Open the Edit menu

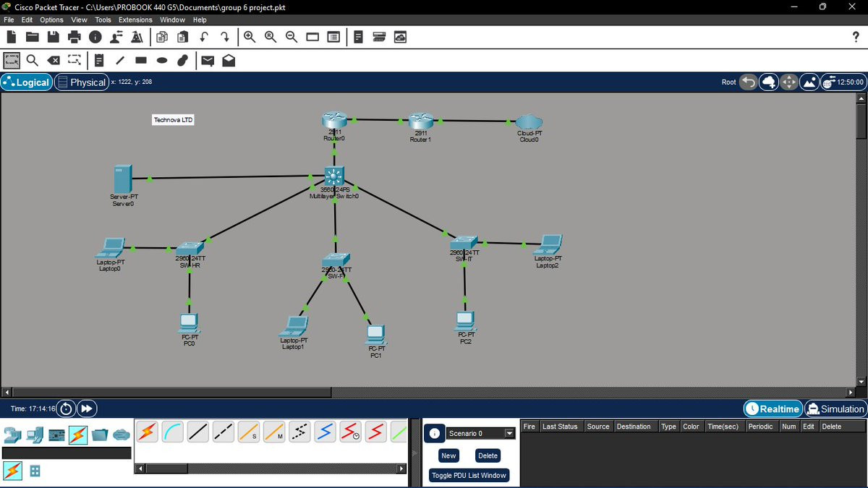[x=28, y=20]
